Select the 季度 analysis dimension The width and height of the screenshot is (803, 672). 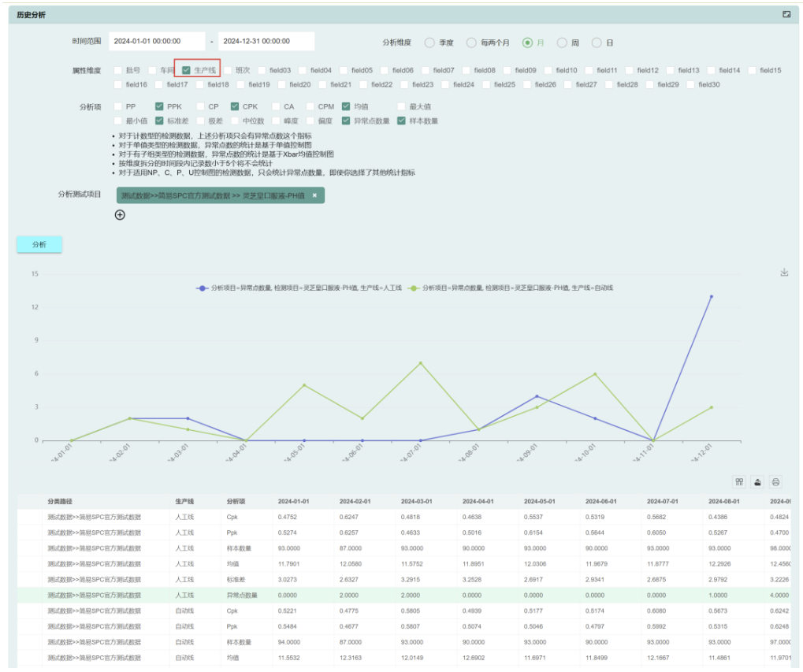click(429, 43)
